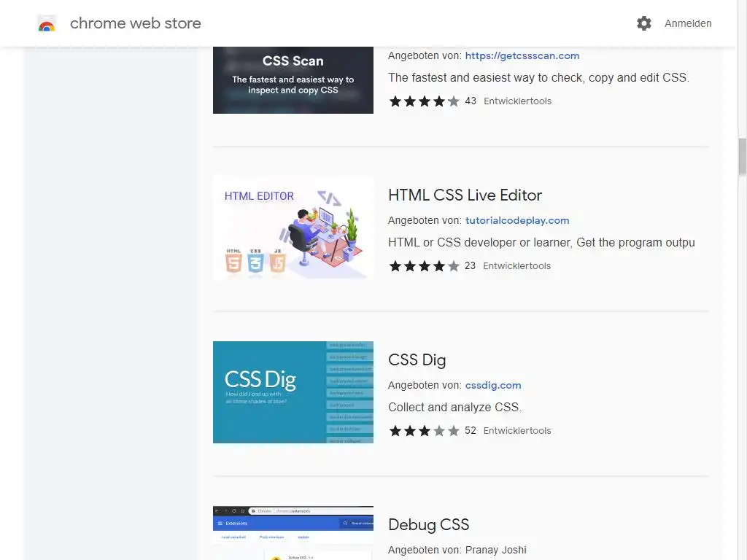Click the 43 ratings count for CSS Scan
This screenshot has width=747, height=560.
[471, 101]
